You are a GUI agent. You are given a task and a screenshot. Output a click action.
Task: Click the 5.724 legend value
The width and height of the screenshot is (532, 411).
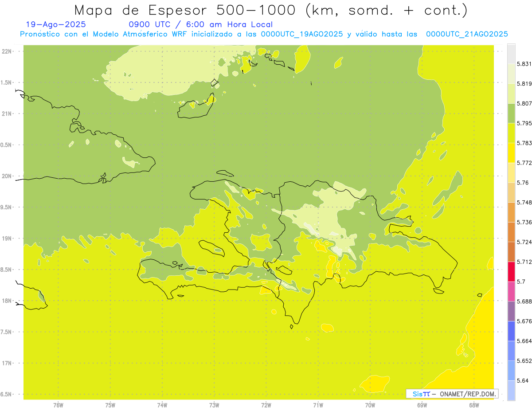pyautogui.click(x=524, y=242)
